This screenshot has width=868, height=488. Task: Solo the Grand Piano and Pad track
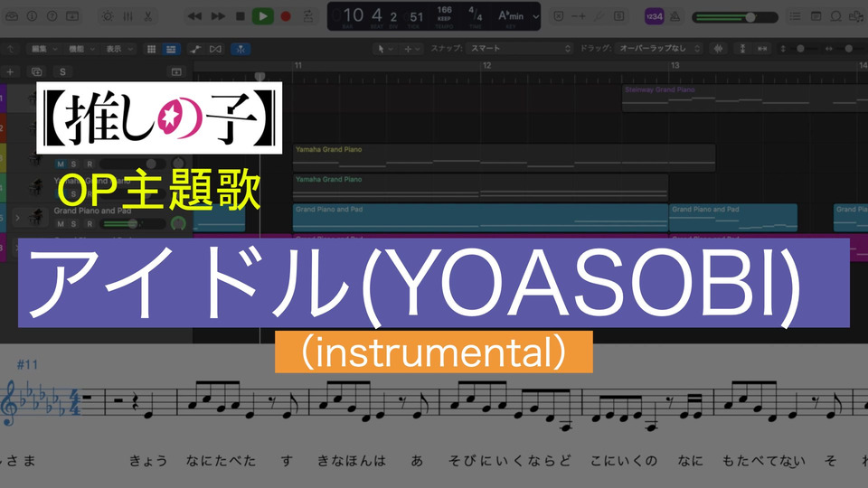73,223
